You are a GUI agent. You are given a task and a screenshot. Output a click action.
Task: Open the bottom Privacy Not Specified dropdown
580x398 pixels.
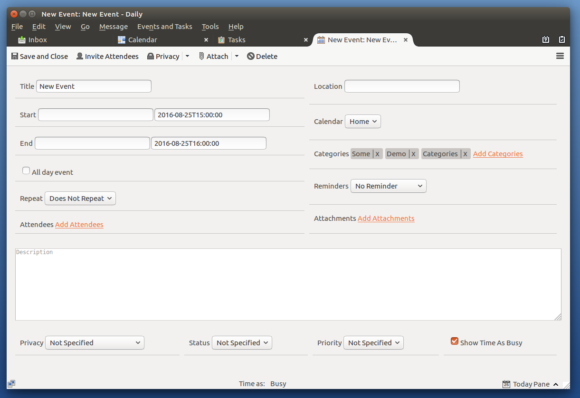tap(95, 343)
